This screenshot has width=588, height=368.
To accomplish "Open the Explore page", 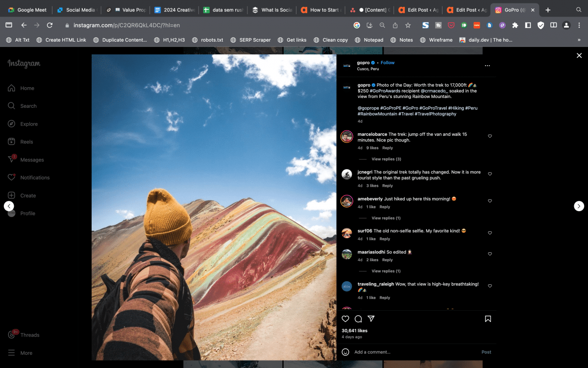I will 23,124.
